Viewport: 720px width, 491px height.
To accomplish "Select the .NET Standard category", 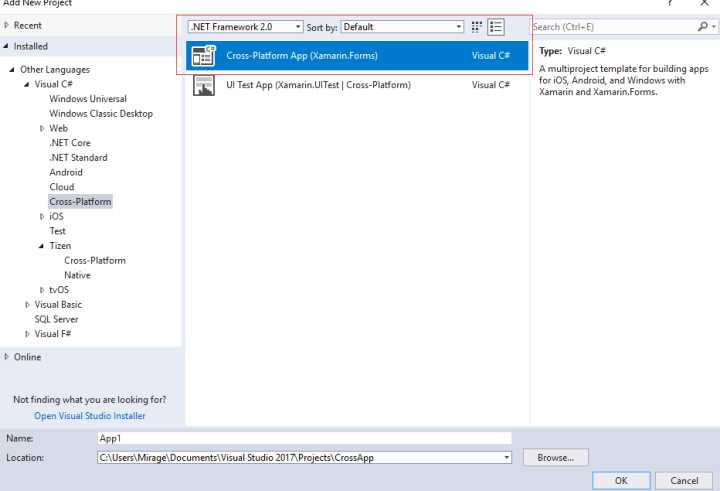I will (79, 158).
